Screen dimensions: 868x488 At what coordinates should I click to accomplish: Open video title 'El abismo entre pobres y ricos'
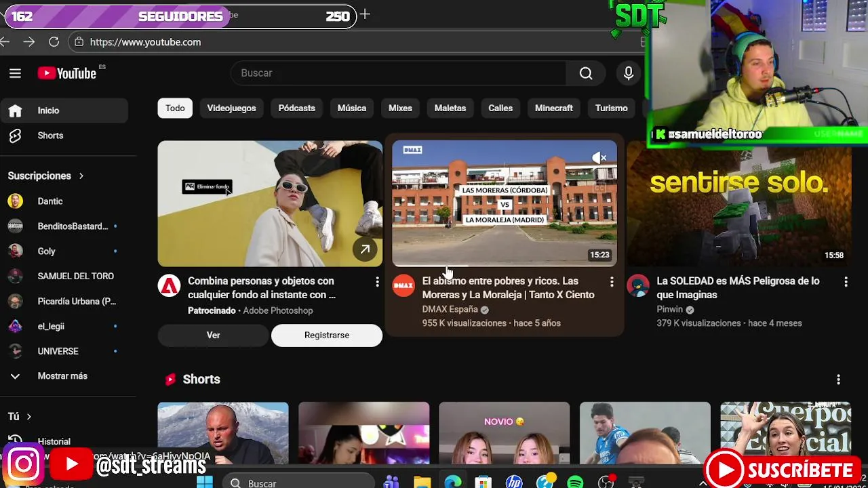point(509,288)
